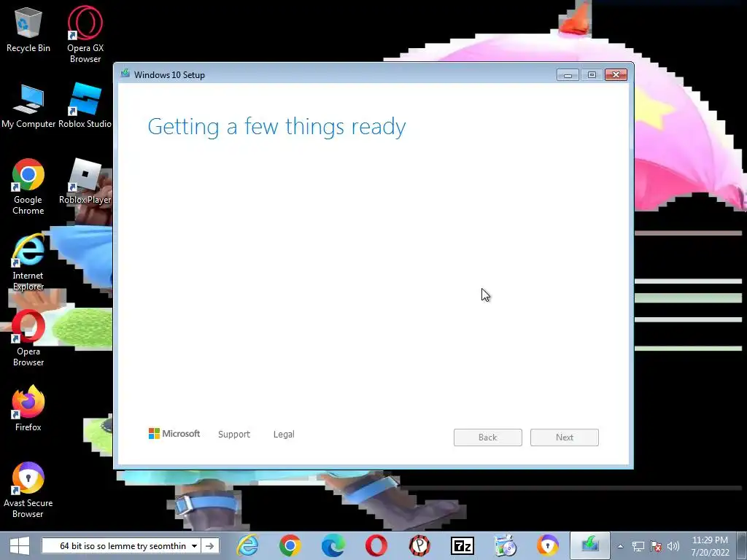Maximize the Windows 10 Setup window
The image size is (747, 560).
click(x=592, y=75)
